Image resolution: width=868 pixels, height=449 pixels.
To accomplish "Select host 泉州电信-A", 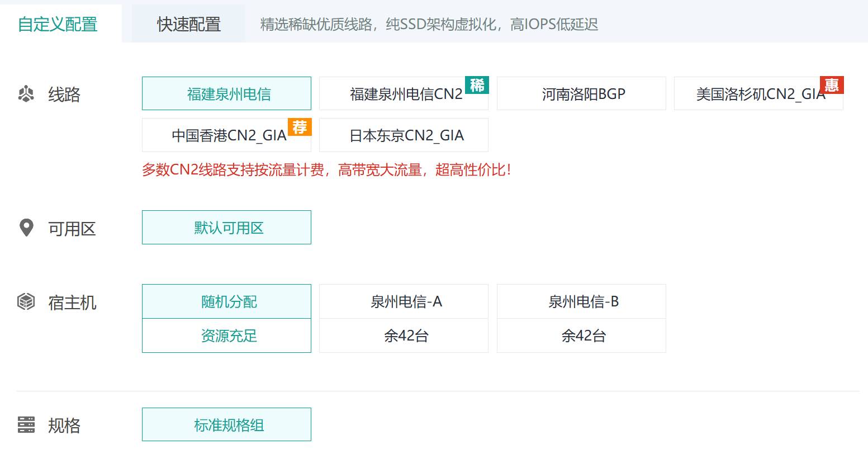I will tap(404, 302).
